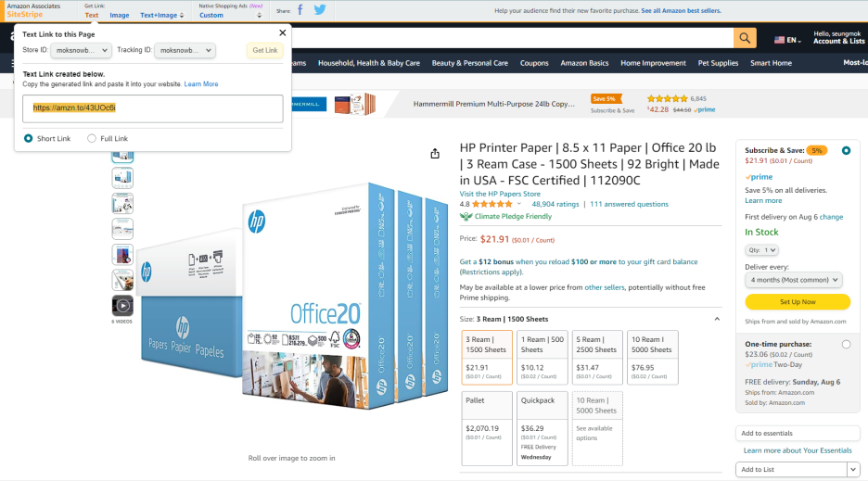This screenshot has height=481, width=868.
Task: Open the product video thumbnail
Action: pos(122,306)
